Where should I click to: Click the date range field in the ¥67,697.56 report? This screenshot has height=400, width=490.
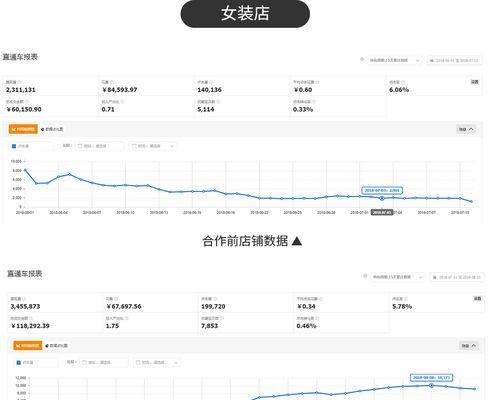(457, 277)
